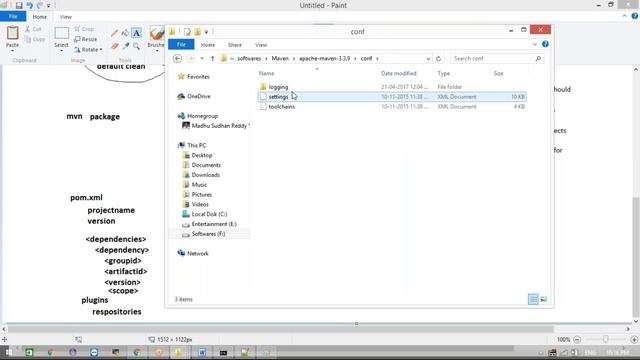
Task: Click 'Maven' in the address breadcrumb
Action: 280,59
